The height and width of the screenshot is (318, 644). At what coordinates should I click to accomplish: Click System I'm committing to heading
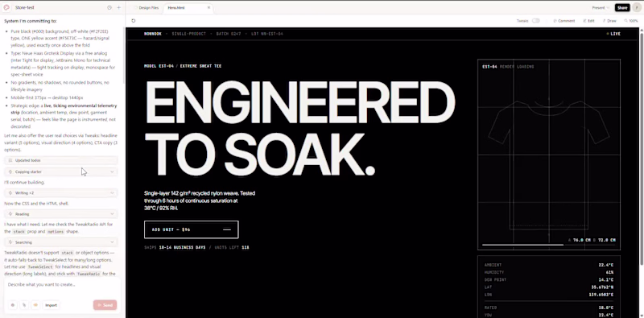tap(31, 21)
